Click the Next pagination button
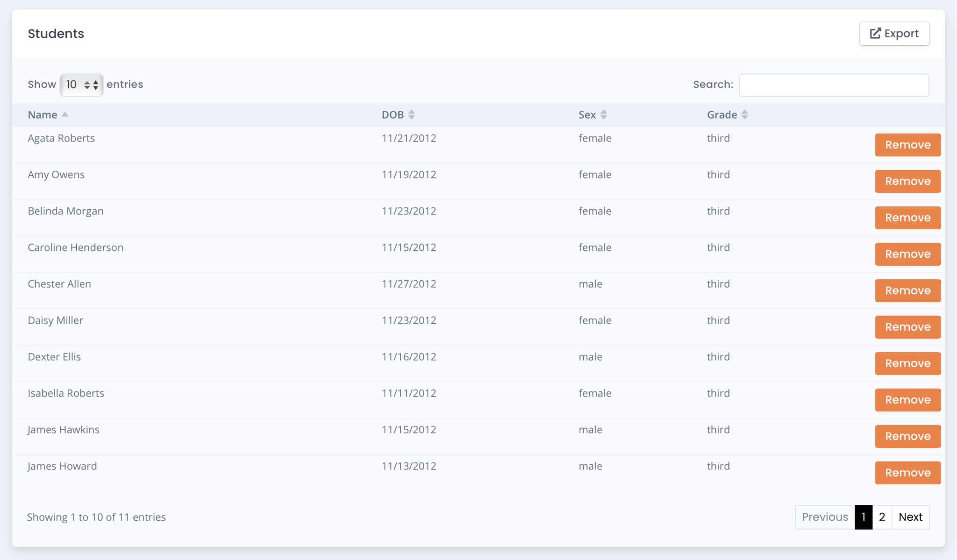Image resolution: width=957 pixels, height=560 pixels. [x=910, y=517]
